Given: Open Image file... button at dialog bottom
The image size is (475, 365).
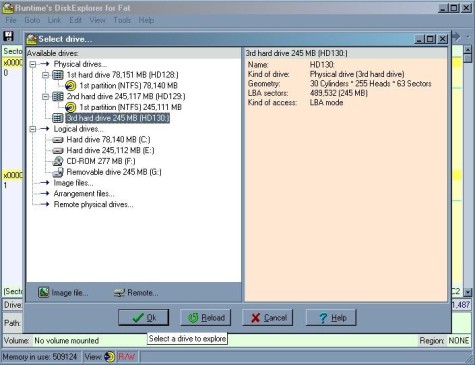Looking at the screenshot, I should tap(63, 293).
